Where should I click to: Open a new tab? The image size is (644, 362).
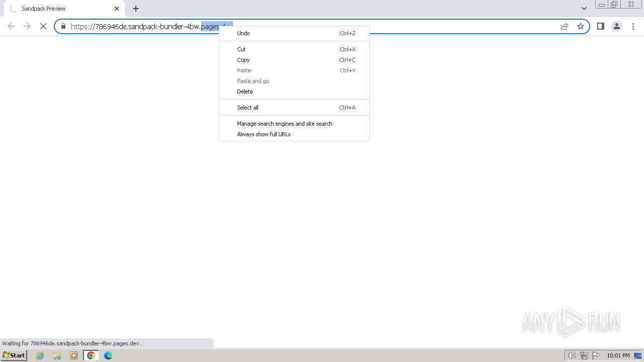[x=136, y=9]
